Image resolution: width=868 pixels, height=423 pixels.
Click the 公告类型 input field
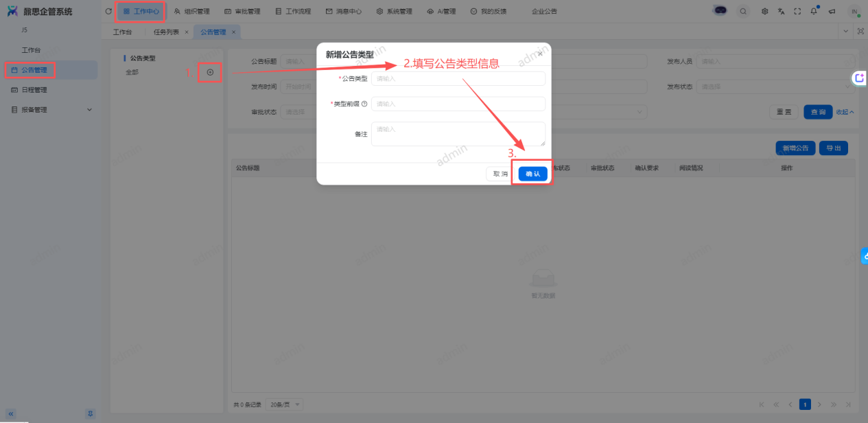458,79
